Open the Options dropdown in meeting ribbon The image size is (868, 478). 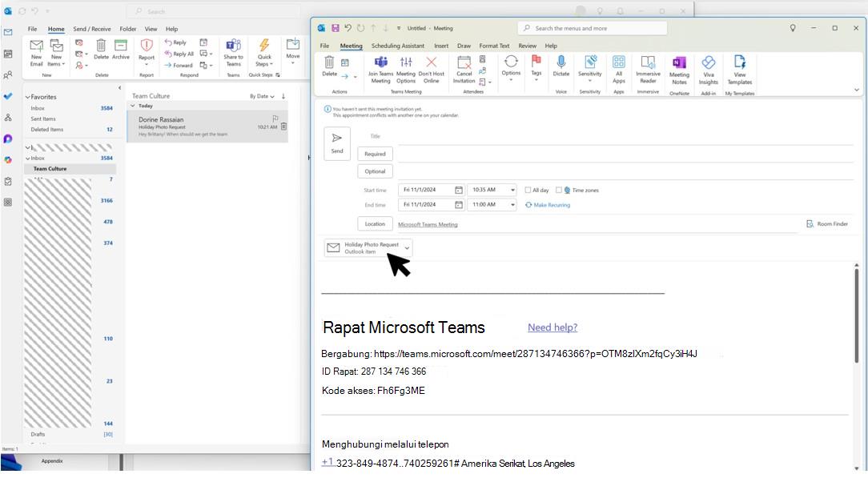click(x=510, y=69)
